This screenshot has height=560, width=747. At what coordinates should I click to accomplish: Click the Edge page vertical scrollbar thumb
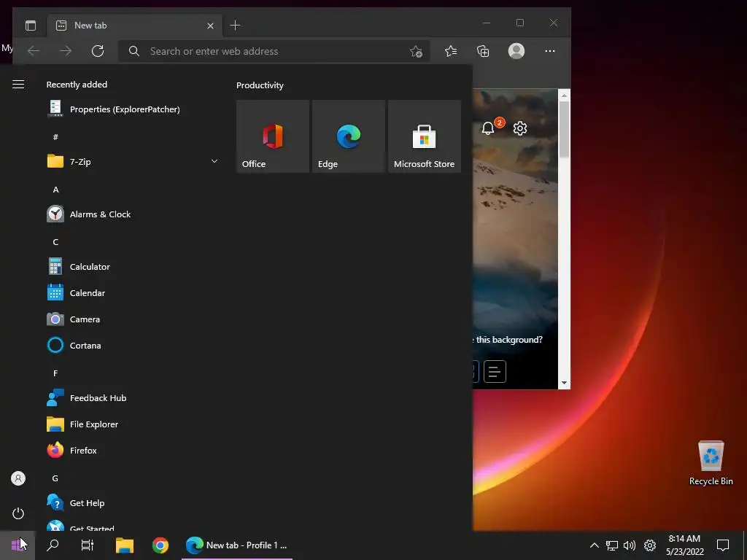tap(564, 129)
